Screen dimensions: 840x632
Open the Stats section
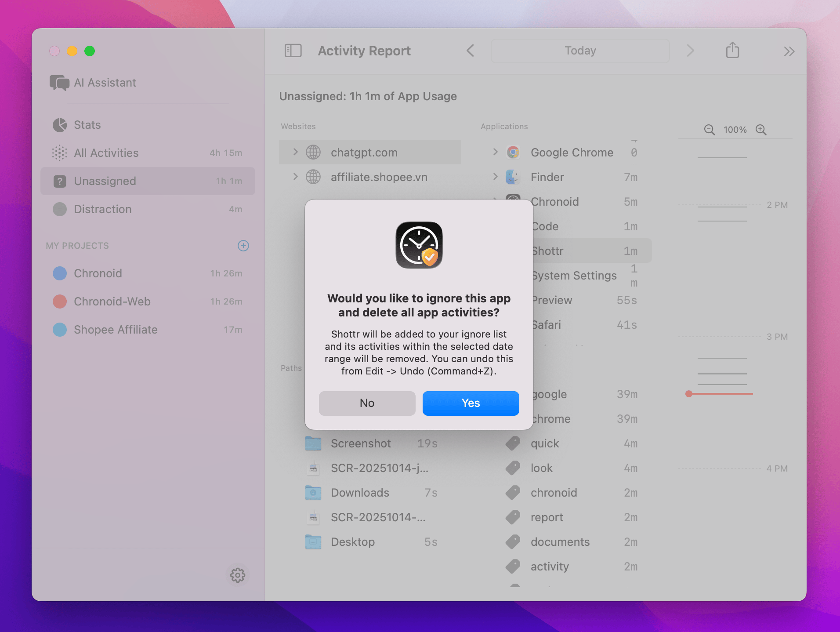coord(87,125)
